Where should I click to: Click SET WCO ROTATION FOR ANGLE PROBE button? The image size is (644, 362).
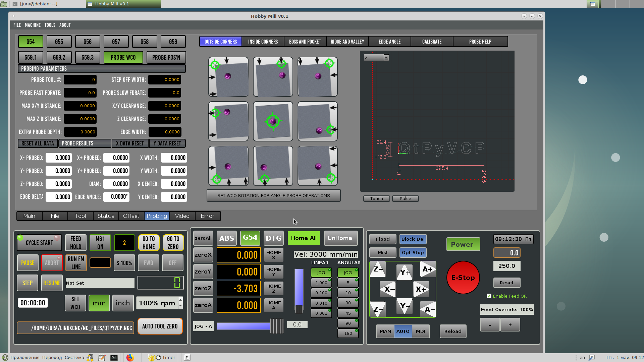click(x=273, y=195)
